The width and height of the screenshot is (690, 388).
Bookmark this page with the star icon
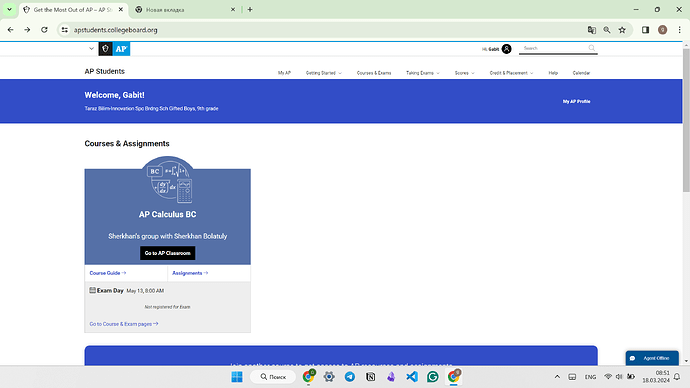tap(622, 30)
